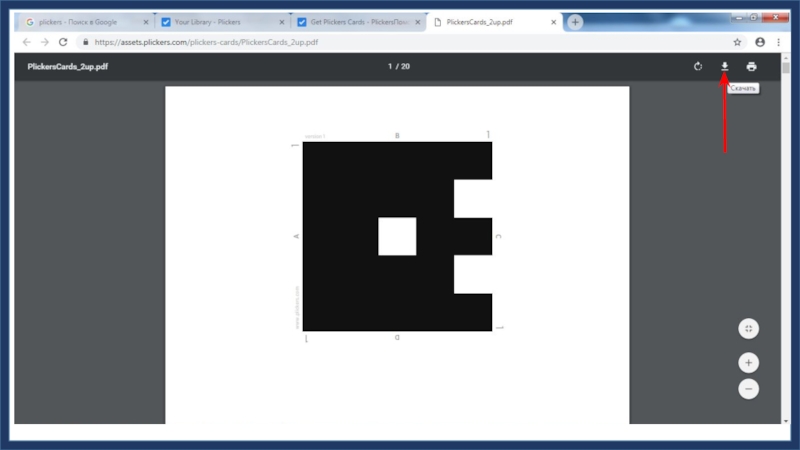Zoom in on the PDF
The image size is (800, 450).
pos(748,363)
